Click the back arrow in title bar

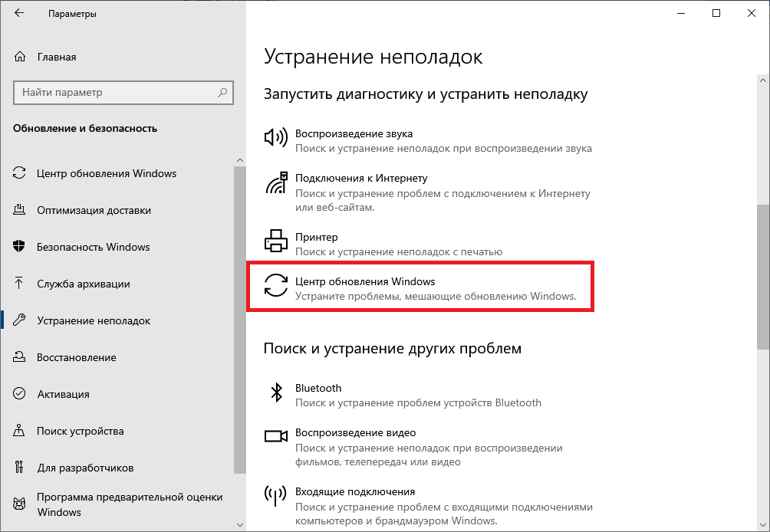coord(18,13)
